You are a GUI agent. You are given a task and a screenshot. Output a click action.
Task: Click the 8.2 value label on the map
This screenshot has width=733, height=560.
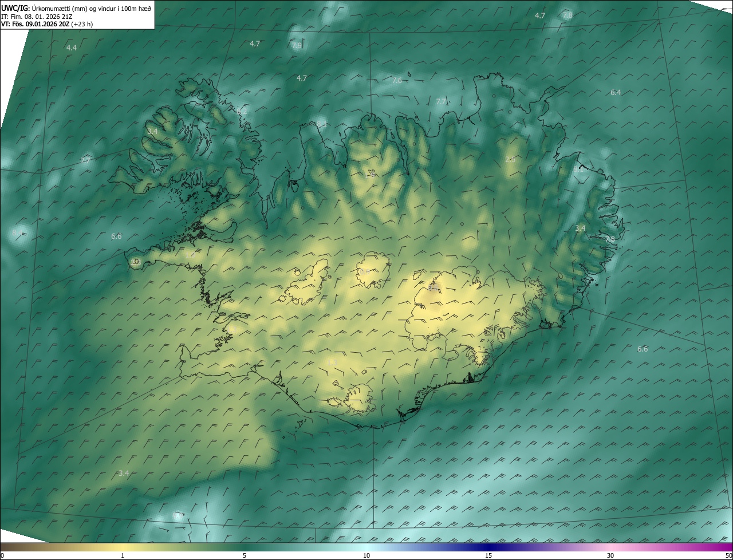tap(242, 112)
